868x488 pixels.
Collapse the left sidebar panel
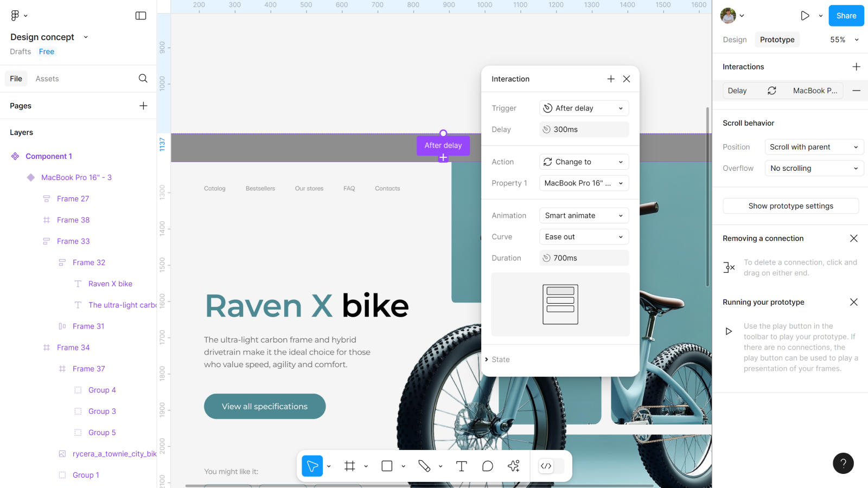[141, 16]
